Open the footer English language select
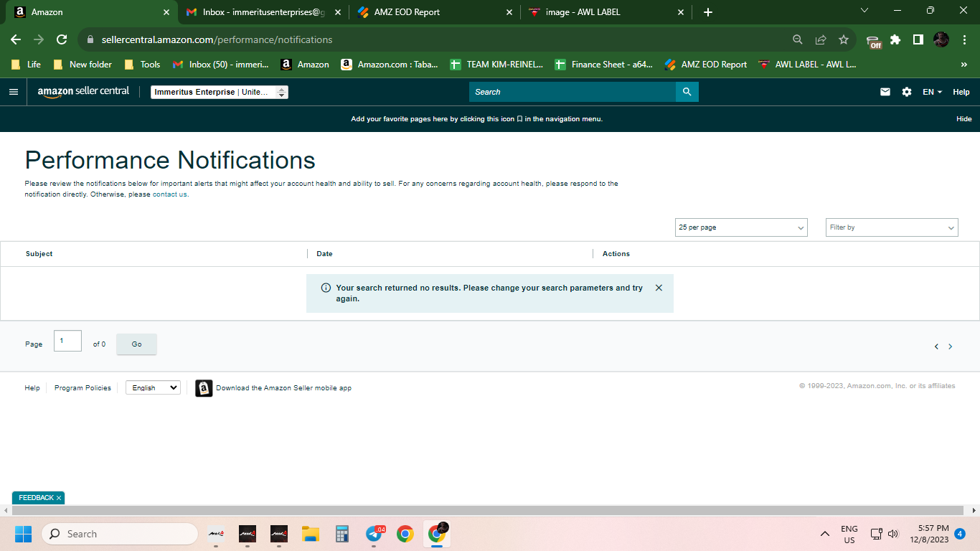980x551 pixels. 153,387
